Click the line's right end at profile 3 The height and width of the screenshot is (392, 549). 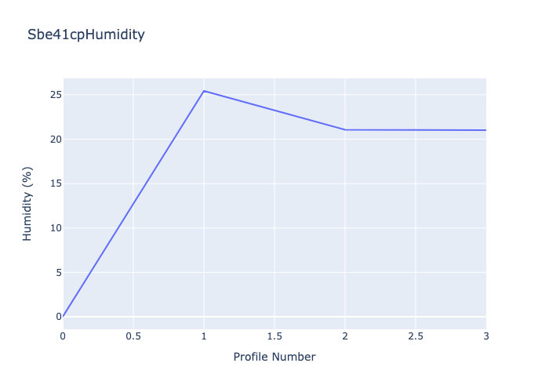485,130
